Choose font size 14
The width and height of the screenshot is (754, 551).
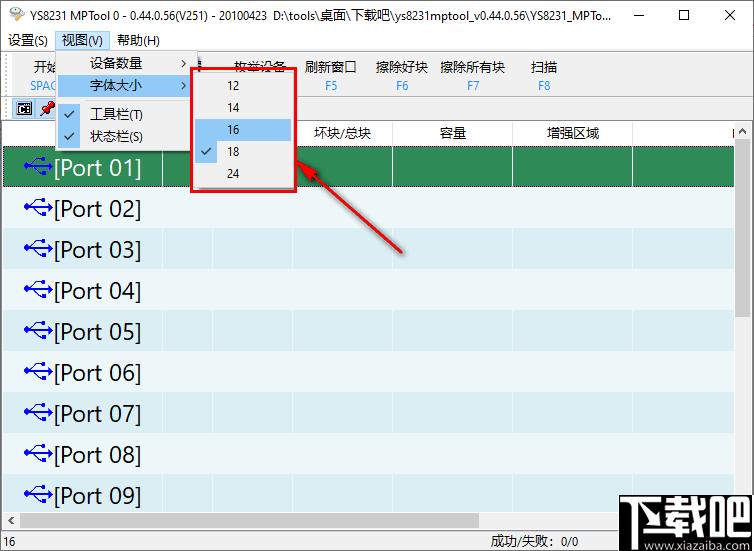(x=243, y=108)
